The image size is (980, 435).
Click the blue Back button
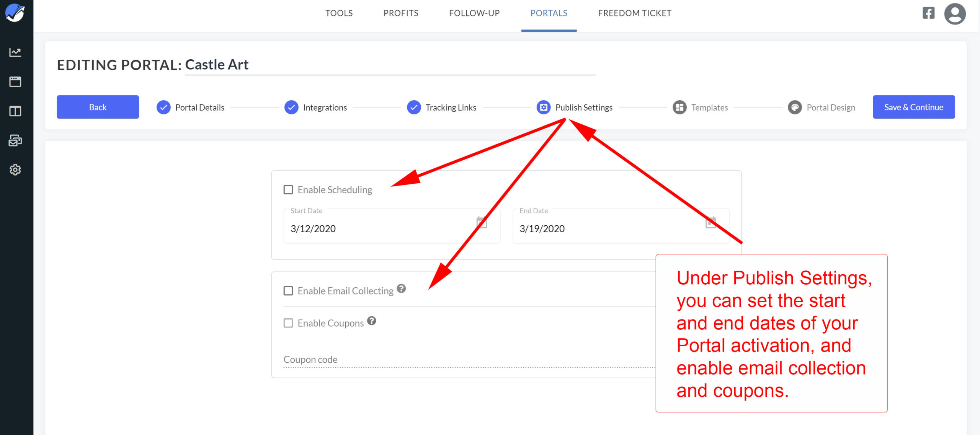click(x=98, y=107)
